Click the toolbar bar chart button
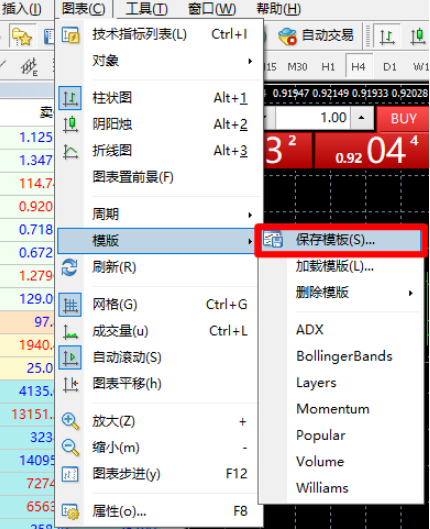This screenshot has width=430, height=529. [387, 36]
